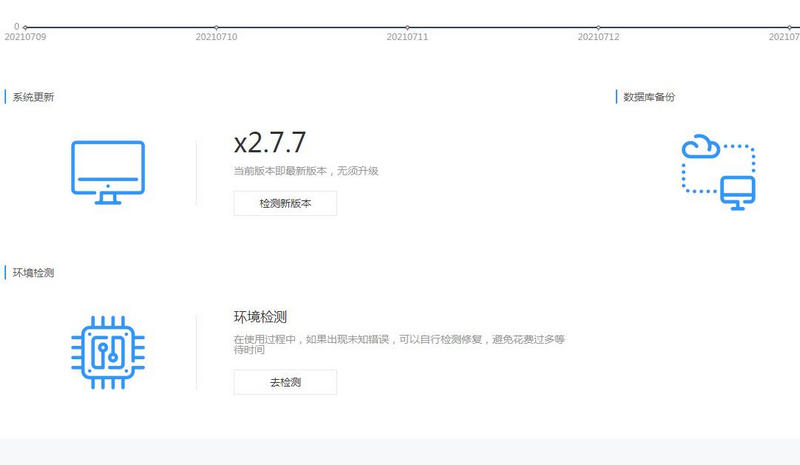
Task: Click the system update monitor icon
Action: [108, 173]
